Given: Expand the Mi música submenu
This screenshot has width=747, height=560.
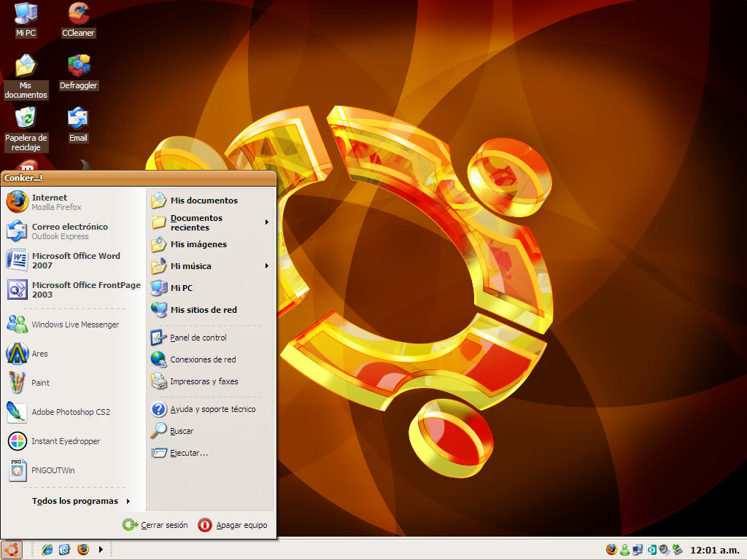Looking at the screenshot, I should click(x=191, y=266).
